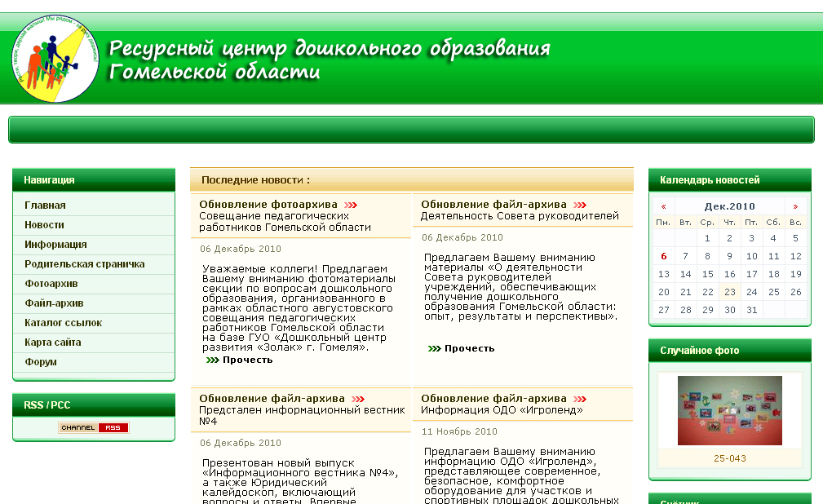
Task: Click red arrows beside информационный вестник №4 headline
Action: click(358, 399)
